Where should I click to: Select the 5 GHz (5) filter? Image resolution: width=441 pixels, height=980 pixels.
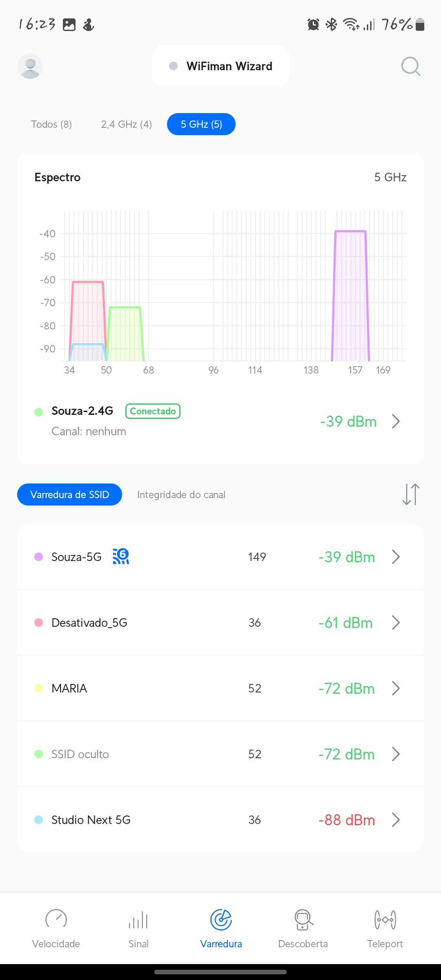tap(201, 124)
